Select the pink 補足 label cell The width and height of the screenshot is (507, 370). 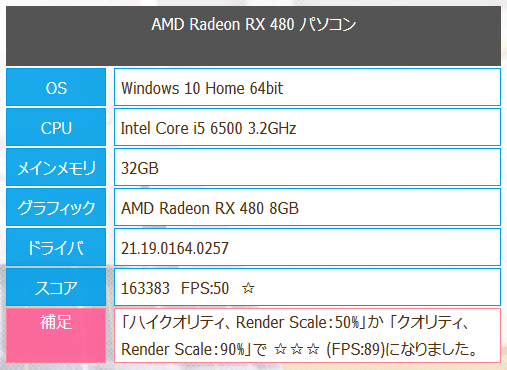click(x=56, y=335)
